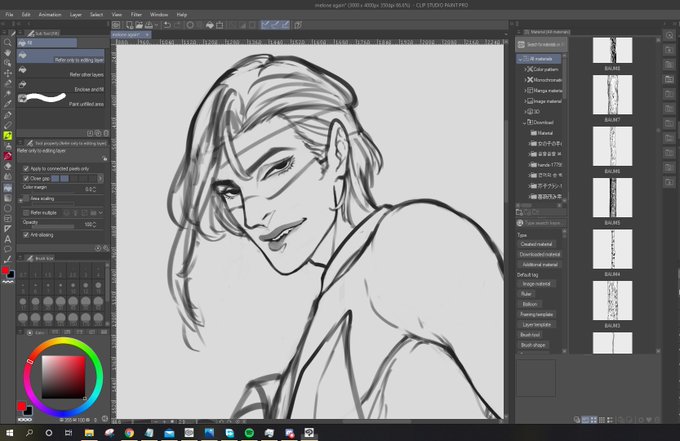Click the delete sub tool trash icon
The width and height of the screenshot is (680, 441).
point(106,134)
